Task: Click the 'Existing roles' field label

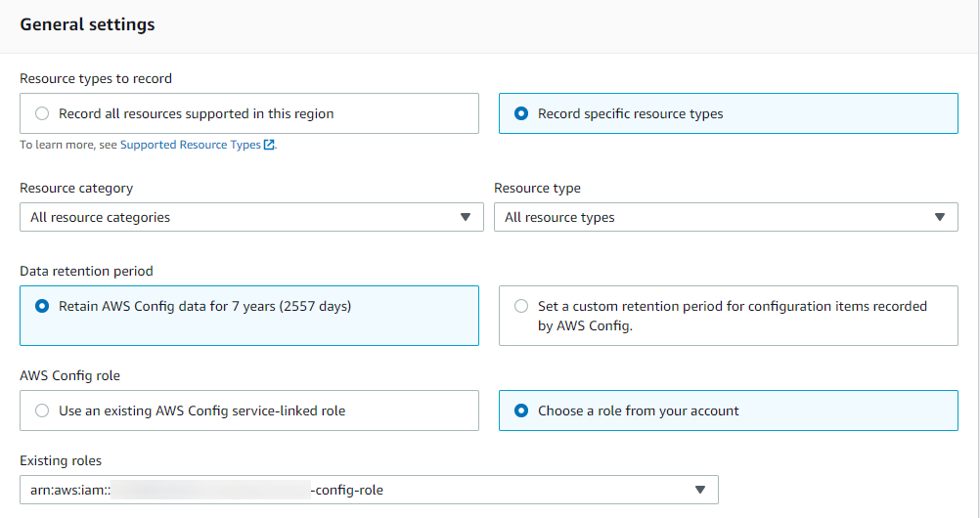Action: coord(61,460)
